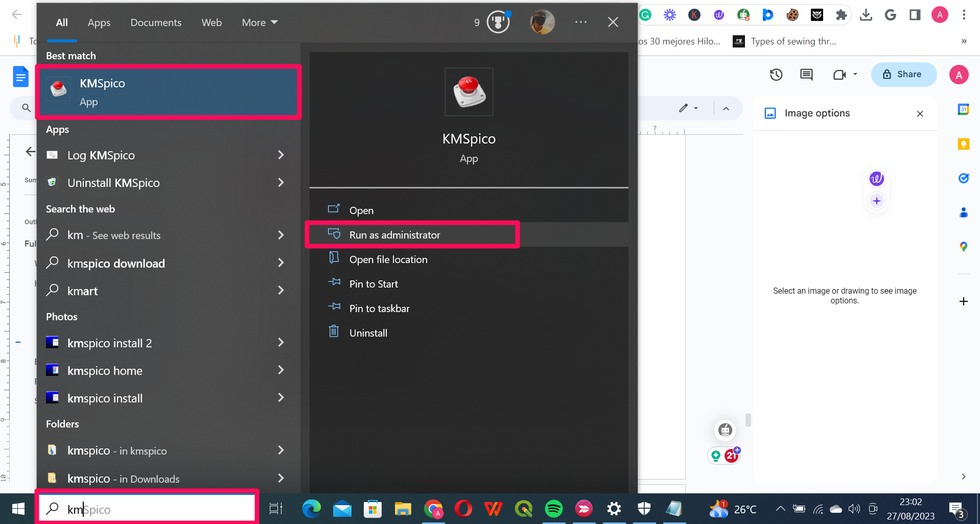This screenshot has height=524, width=980.
Task: Expand the kmspico download suggestion
Action: tap(281, 263)
